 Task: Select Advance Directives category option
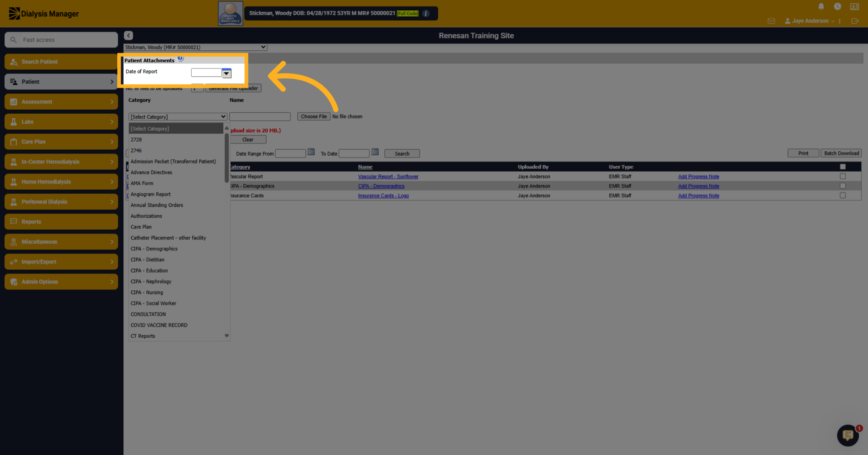176,172
